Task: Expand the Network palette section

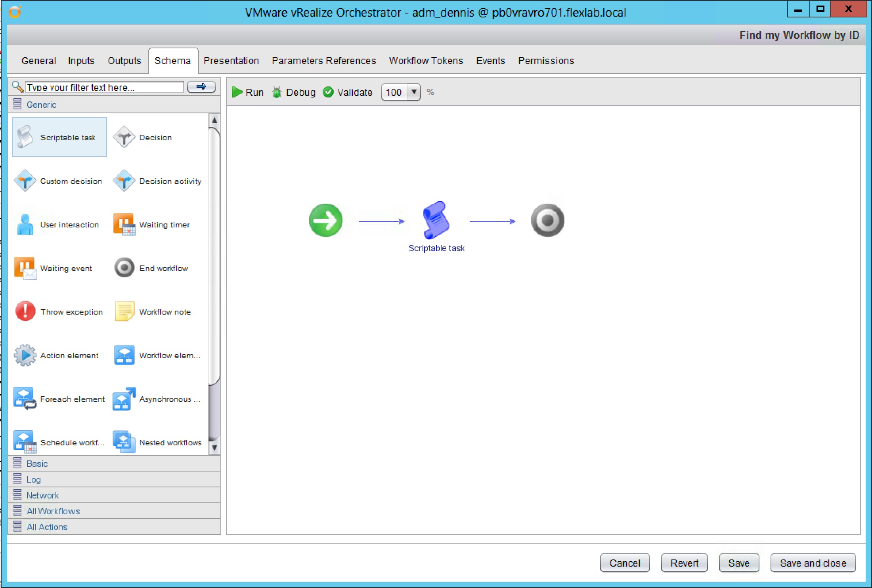Action: click(x=114, y=495)
